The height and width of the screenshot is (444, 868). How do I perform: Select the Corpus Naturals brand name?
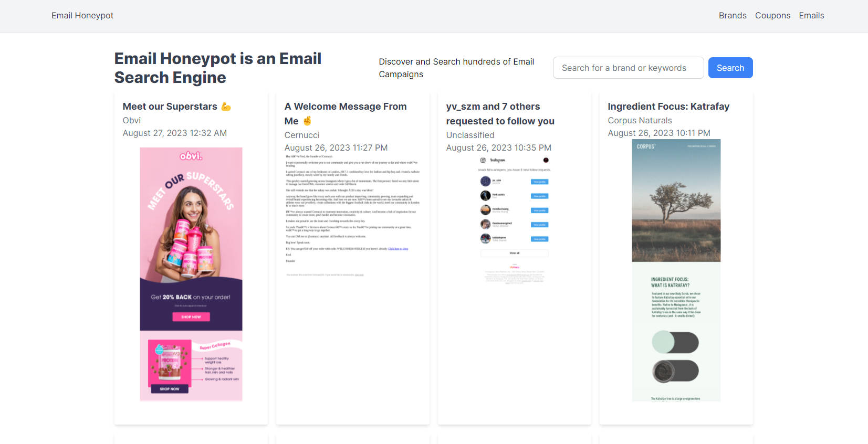[x=640, y=120]
